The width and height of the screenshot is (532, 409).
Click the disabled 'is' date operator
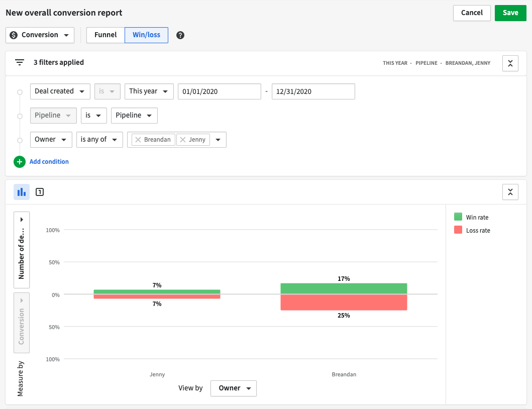[107, 91]
